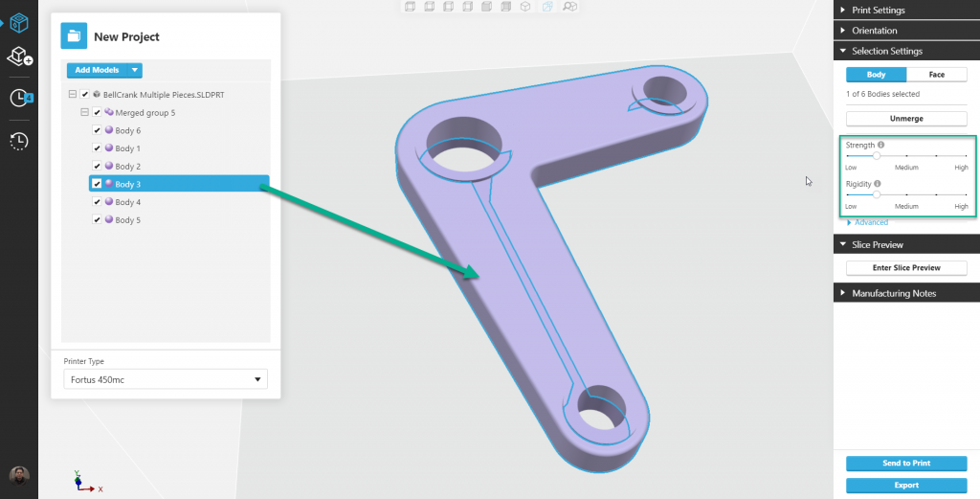Viewport: 980px width, 499px height.
Task: Toggle the Body 6 checkbox
Action: click(x=97, y=130)
